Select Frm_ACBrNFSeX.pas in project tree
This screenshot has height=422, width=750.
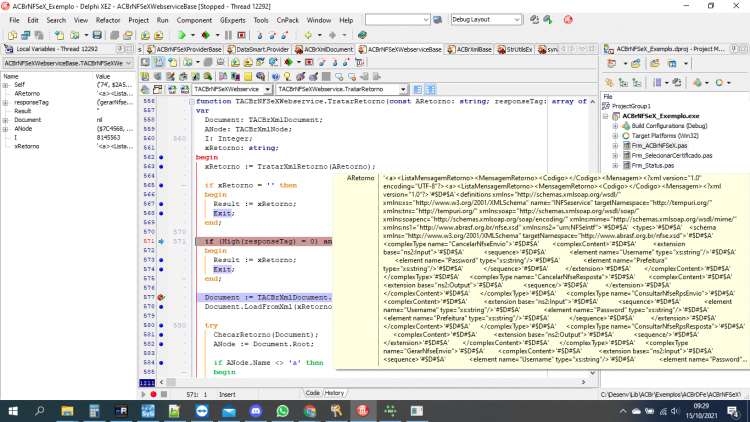(x=659, y=145)
